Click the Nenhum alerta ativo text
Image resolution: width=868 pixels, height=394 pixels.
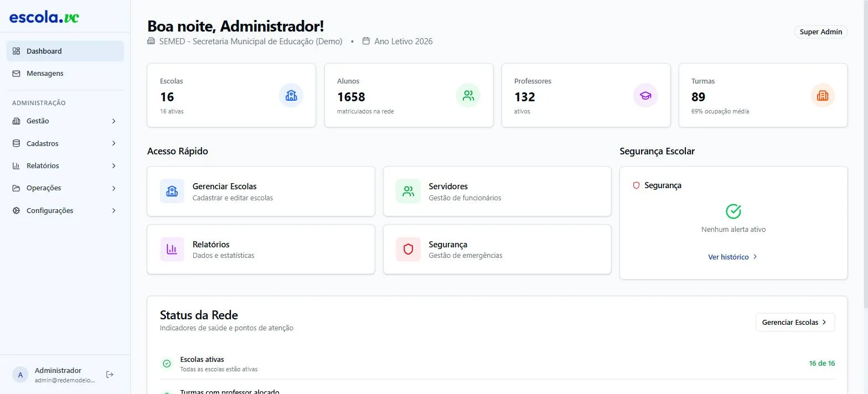(x=733, y=229)
